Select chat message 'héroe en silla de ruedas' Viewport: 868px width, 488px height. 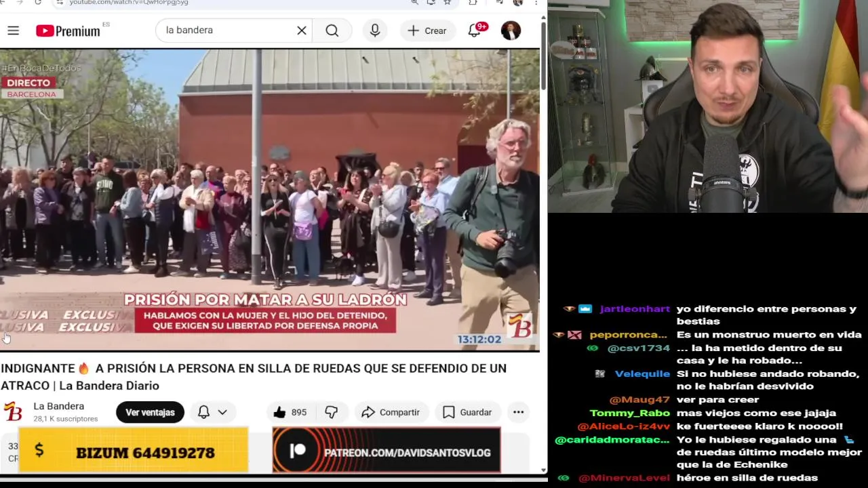[x=747, y=478]
